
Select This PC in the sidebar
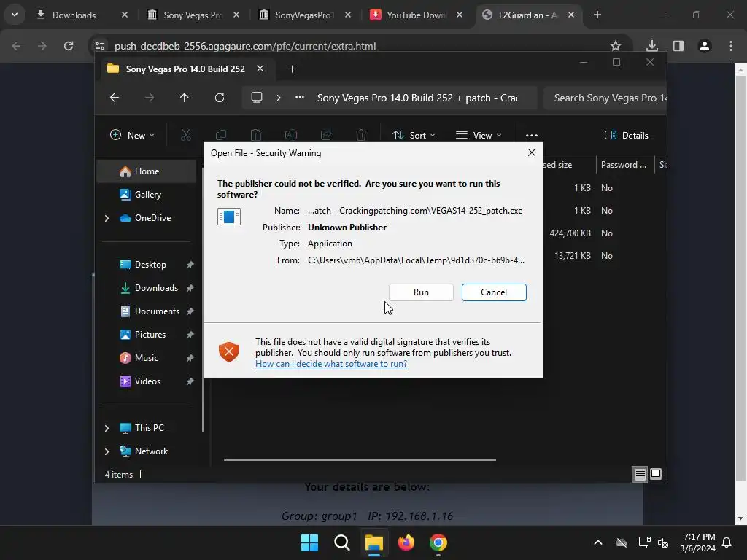tap(149, 428)
